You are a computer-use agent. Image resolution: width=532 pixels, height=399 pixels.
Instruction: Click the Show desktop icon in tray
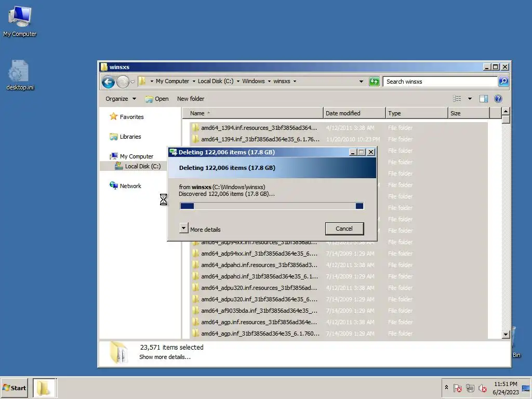point(526,388)
